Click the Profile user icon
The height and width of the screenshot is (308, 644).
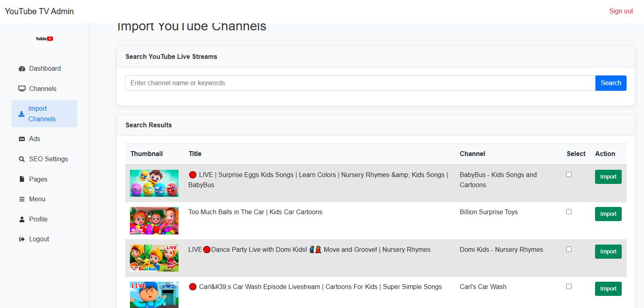22,219
